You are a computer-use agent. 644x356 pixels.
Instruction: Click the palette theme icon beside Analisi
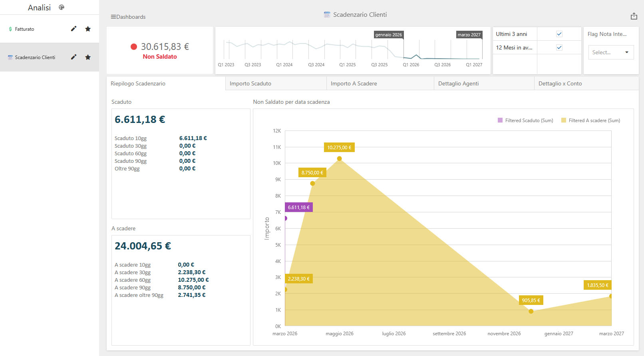coord(62,7)
